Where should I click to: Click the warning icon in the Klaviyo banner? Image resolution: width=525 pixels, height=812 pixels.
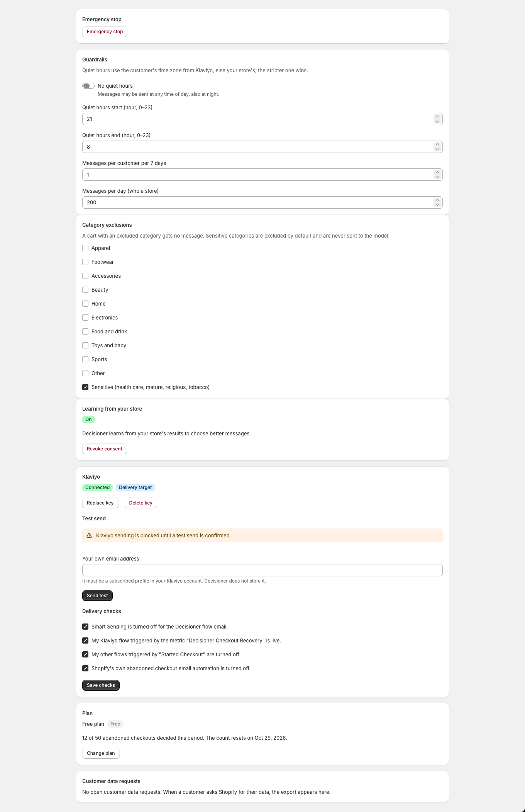(89, 535)
